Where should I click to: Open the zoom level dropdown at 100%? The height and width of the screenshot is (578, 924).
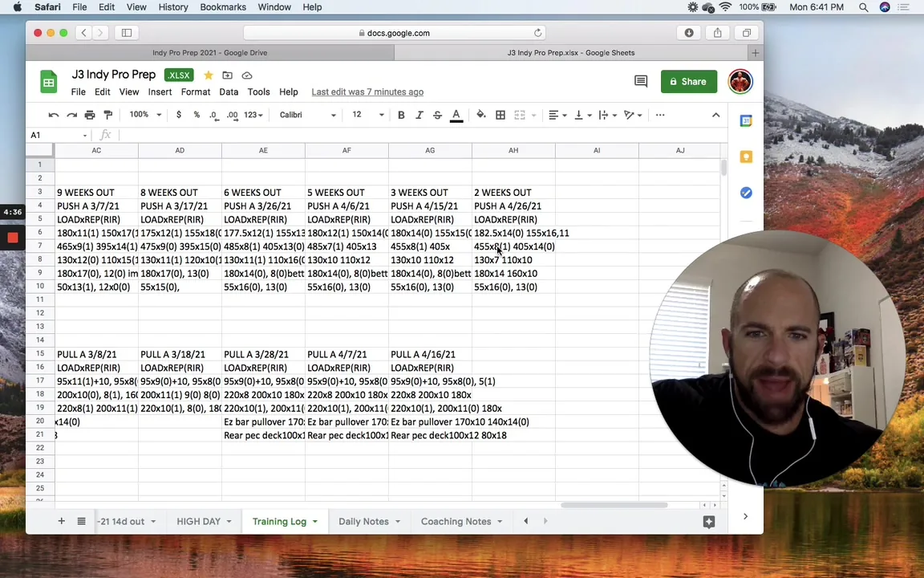click(145, 115)
